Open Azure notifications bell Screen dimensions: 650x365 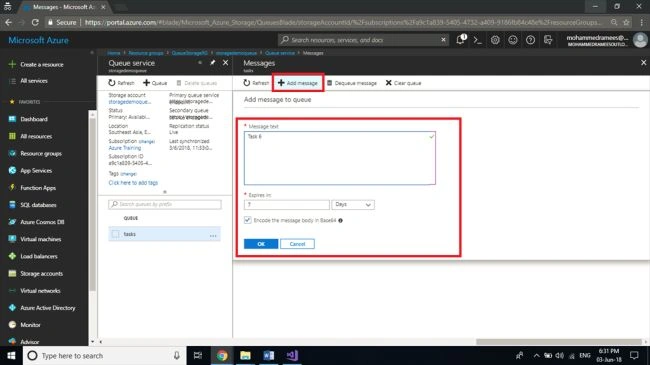point(461,40)
